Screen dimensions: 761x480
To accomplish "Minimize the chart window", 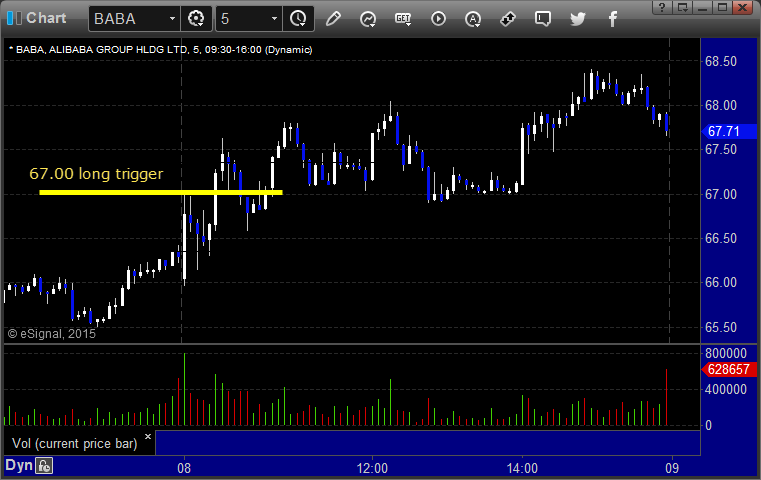I will [x=702, y=7].
